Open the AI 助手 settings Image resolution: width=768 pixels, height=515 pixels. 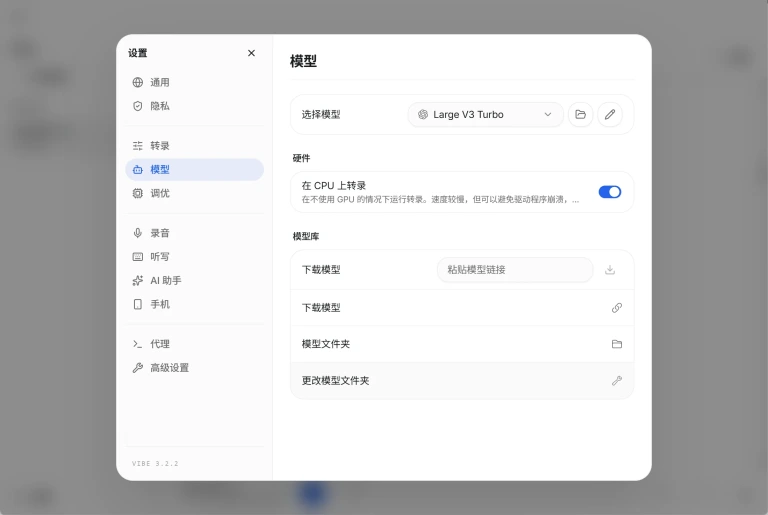194,280
